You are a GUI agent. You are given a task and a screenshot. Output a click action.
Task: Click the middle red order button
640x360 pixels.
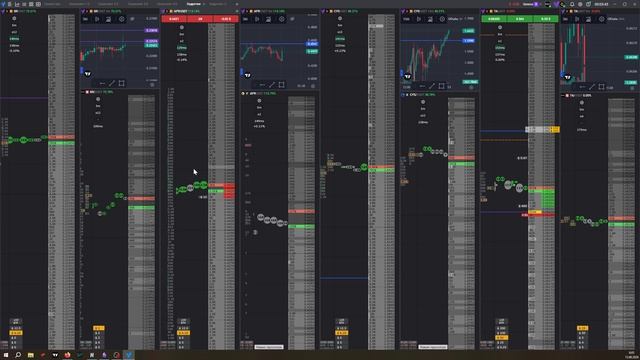[x=200, y=19]
